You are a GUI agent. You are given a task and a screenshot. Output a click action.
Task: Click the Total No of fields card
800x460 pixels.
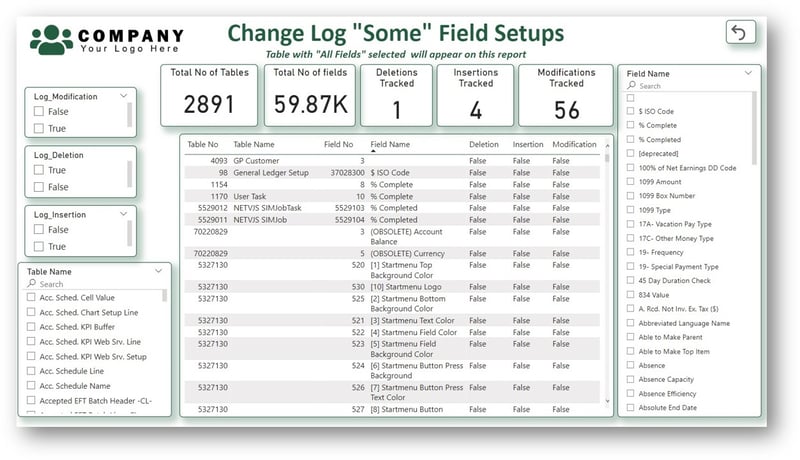[x=310, y=95]
